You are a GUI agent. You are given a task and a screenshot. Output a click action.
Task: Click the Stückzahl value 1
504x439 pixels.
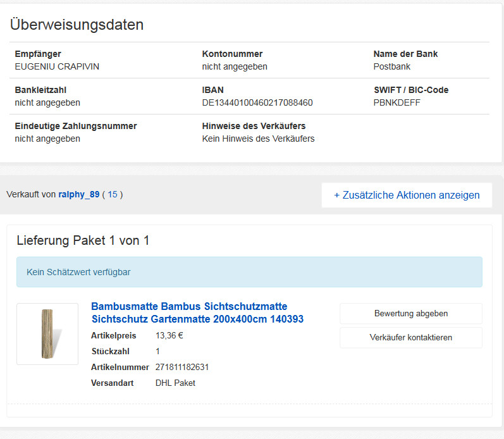[158, 351]
